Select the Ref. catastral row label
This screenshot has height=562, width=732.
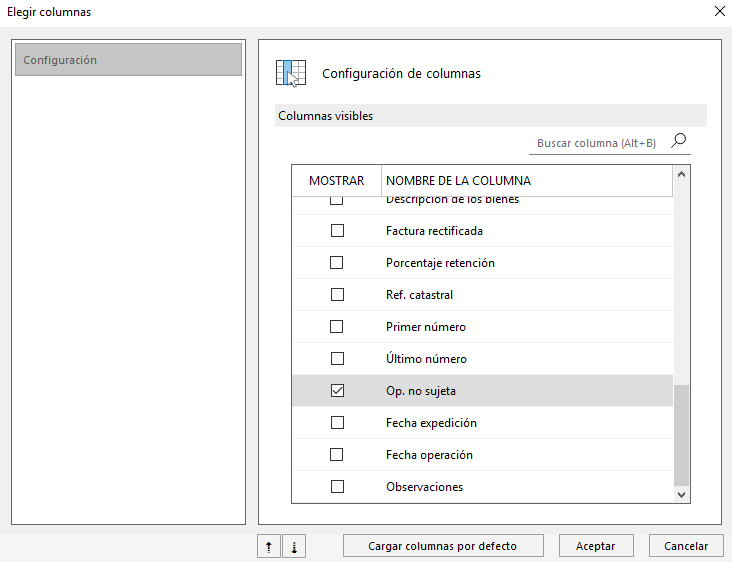419,295
